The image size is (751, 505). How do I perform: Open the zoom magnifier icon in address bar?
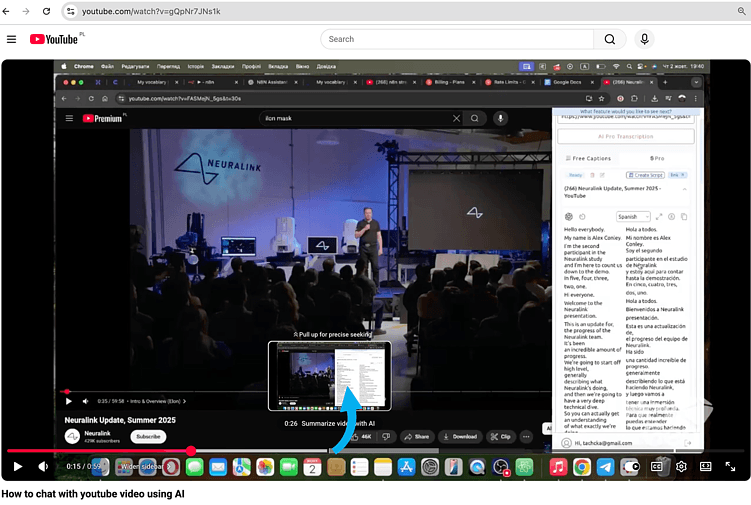(741, 11)
